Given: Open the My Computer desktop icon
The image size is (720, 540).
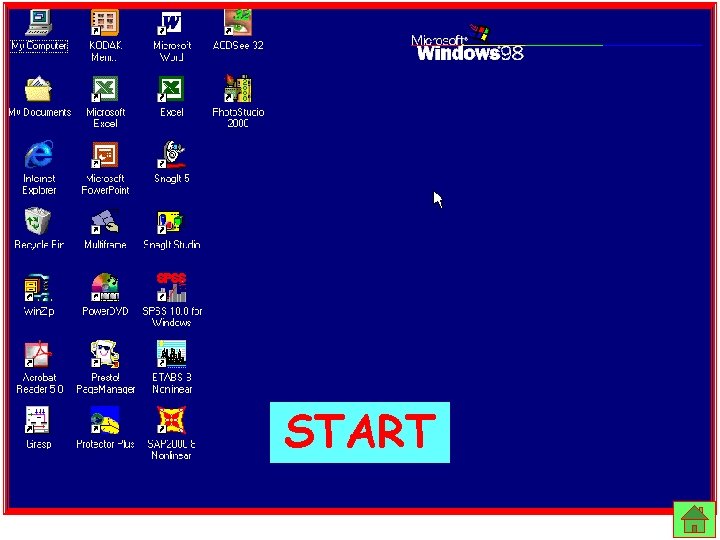Looking at the screenshot, I should tap(39, 22).
